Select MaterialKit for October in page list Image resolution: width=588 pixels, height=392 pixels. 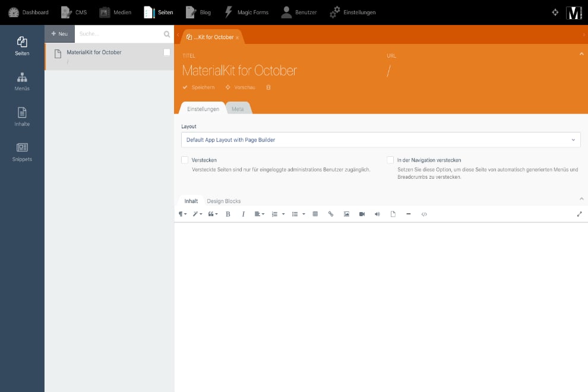coord(109,56)
